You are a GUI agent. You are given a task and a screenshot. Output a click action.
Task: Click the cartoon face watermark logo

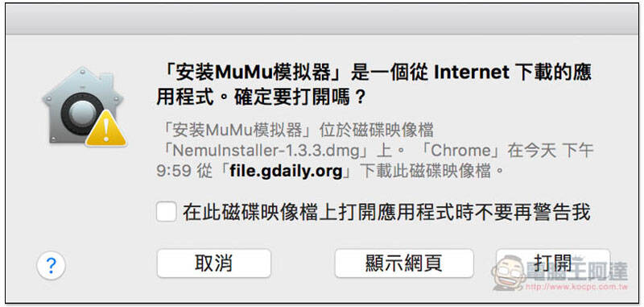[509, 273]
